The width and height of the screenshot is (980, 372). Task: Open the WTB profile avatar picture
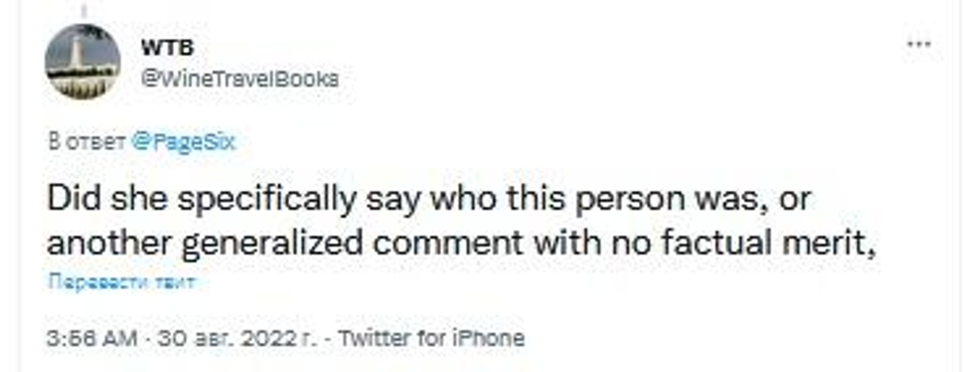pyautogui.click(x=83, y=61)
